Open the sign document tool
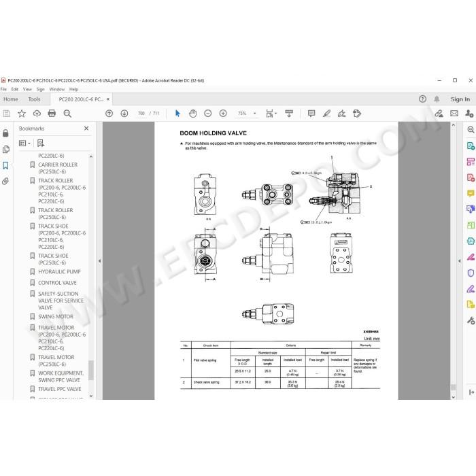The height and width of the screenshot is (476, 476). (342, 114)
